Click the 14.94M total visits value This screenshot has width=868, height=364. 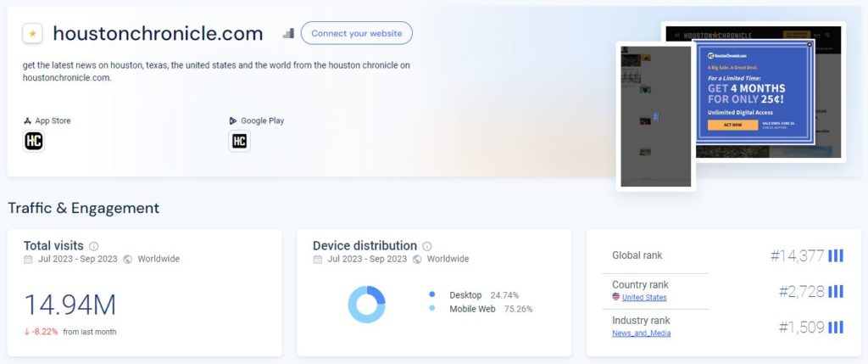(70, 305)
